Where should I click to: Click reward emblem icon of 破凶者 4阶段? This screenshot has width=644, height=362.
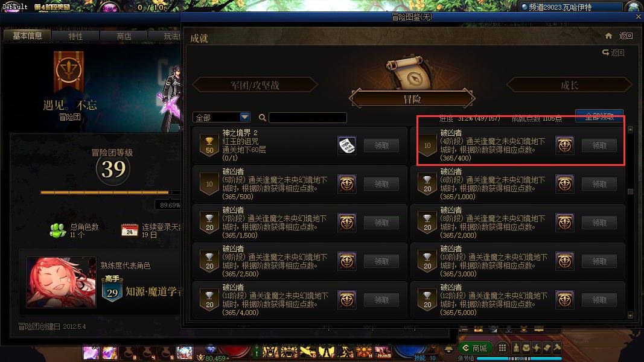coord(565,145)
